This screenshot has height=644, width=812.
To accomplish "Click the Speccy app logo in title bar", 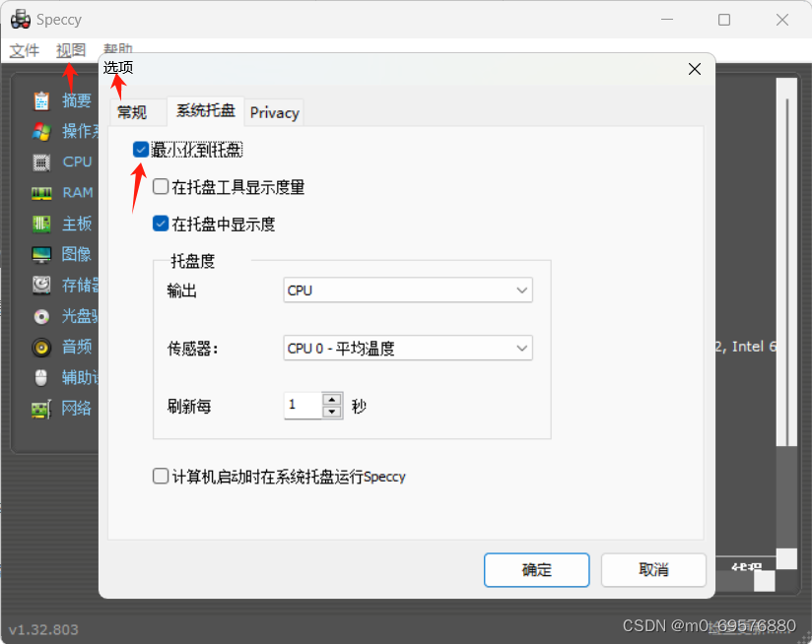I will [21, 19].
